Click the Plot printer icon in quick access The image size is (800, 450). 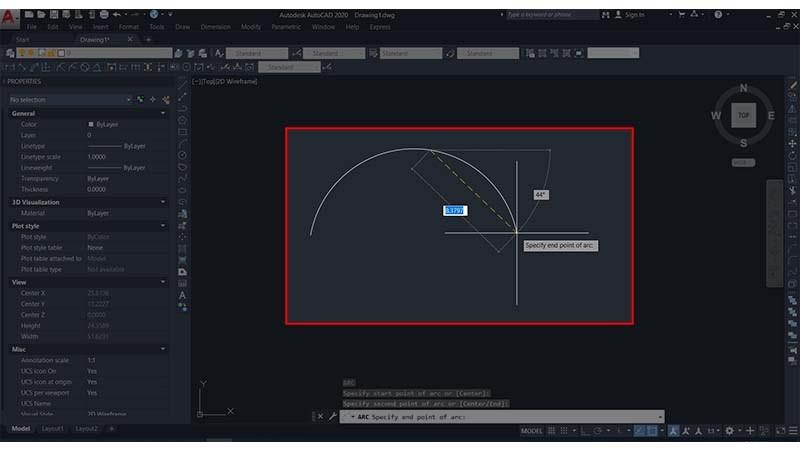[104, 15]
